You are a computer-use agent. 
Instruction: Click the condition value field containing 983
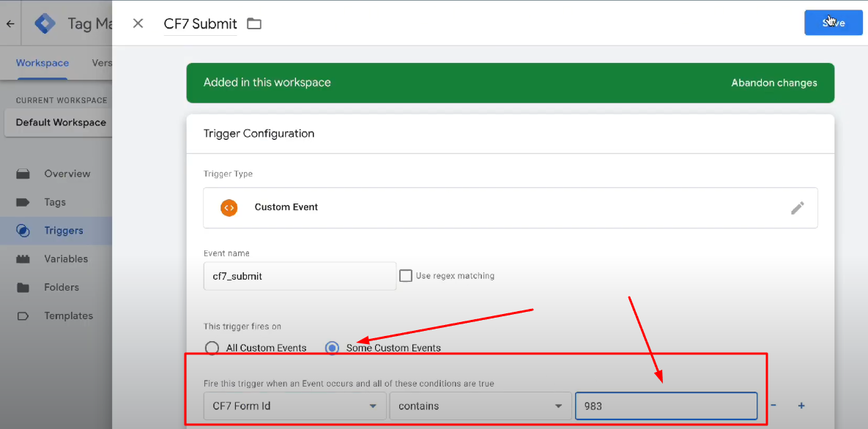[x=665, y=406]
